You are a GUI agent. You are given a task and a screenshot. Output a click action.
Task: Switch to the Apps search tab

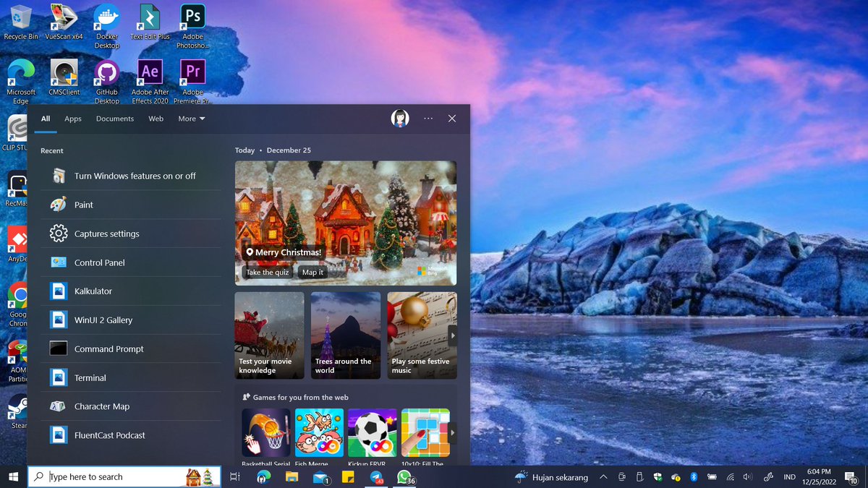pyautogui.click(x=73, y=119)
